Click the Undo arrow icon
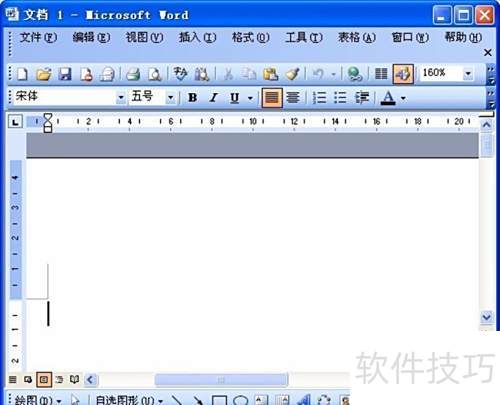Image resolution: width=500 pixels, height=405 pixels. pyautogui.click(x=319, y=74)
